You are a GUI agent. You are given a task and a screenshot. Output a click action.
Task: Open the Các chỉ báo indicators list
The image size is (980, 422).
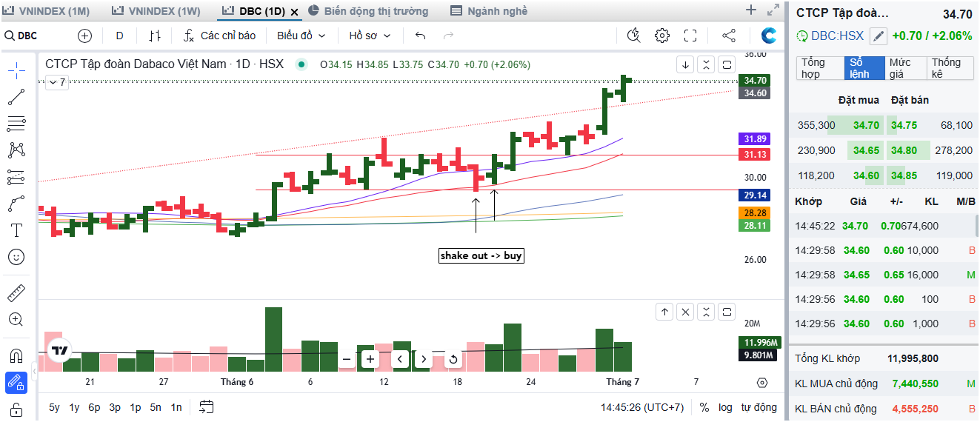click(x=219, y=36)
